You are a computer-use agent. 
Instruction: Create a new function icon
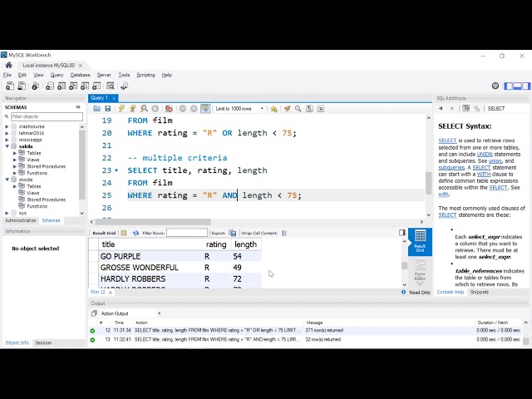click(x=96, y=86)
